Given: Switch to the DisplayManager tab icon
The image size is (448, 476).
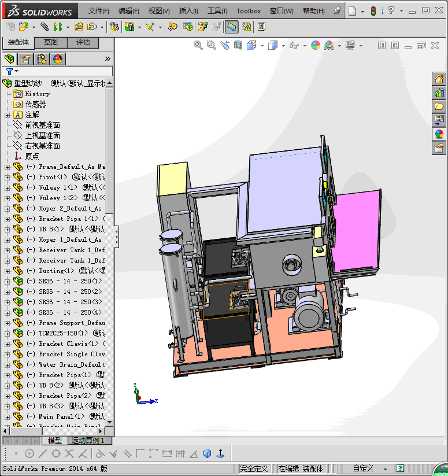Looking at the screenshot, I should coord(58,58).
